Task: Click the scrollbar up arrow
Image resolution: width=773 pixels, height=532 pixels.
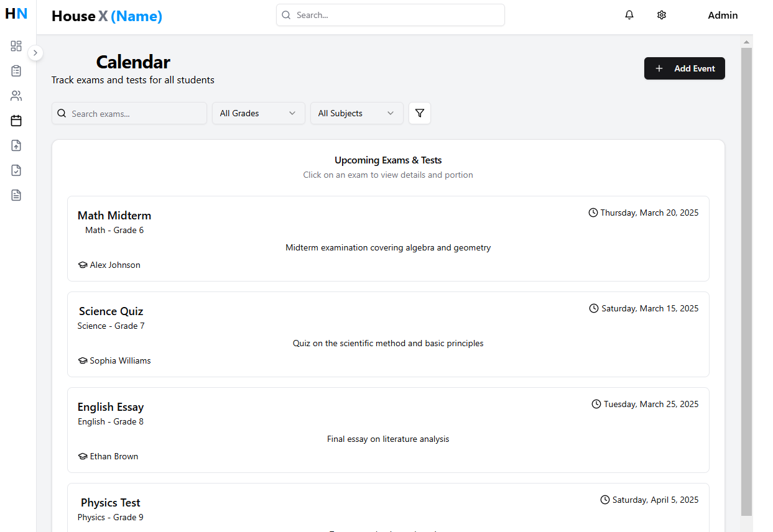Action: (x=747, y=42)
